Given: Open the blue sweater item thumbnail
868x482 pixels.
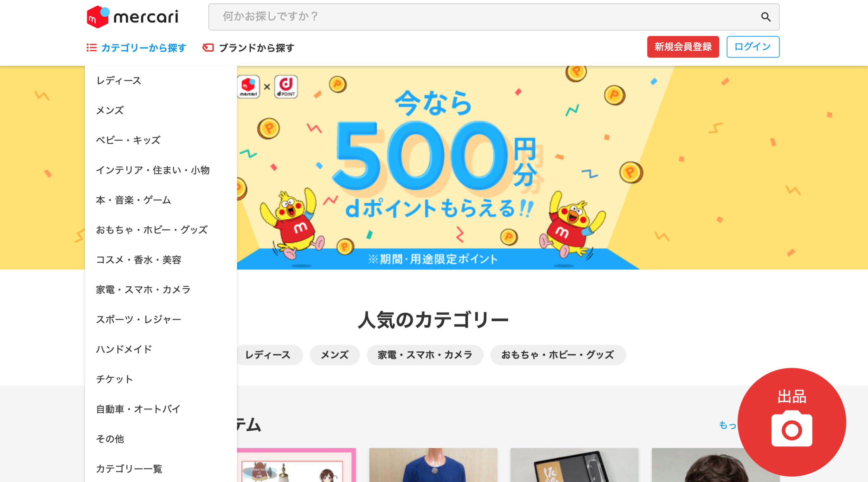Looking at the screenshot, I should pos(433,465).
